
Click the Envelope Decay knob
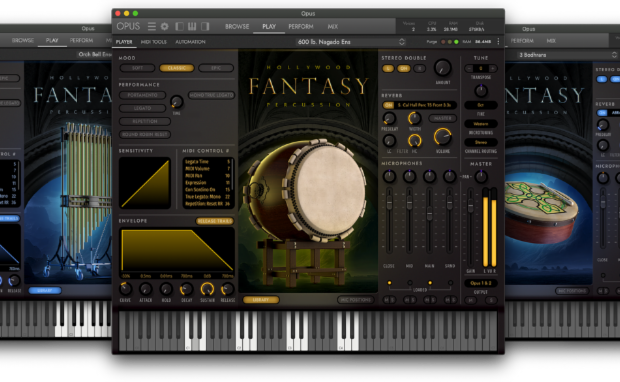click(x=186, y=289)
